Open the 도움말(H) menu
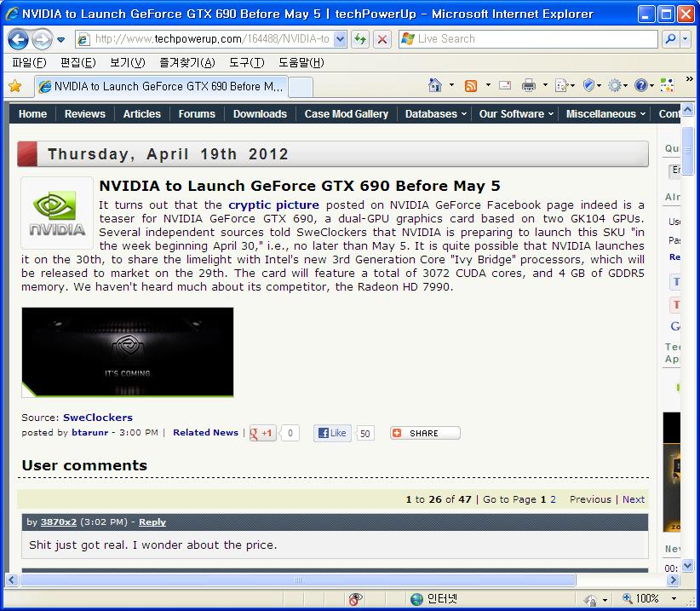This screenshot has height=611, width=700. click(301, 62)
